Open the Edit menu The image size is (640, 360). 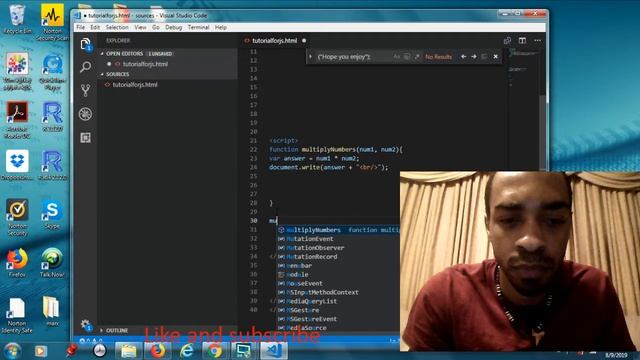coord(95,27)
